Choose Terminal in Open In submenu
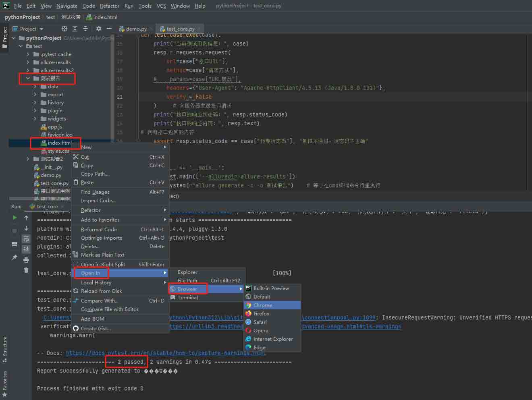 [x=206, y=297]
